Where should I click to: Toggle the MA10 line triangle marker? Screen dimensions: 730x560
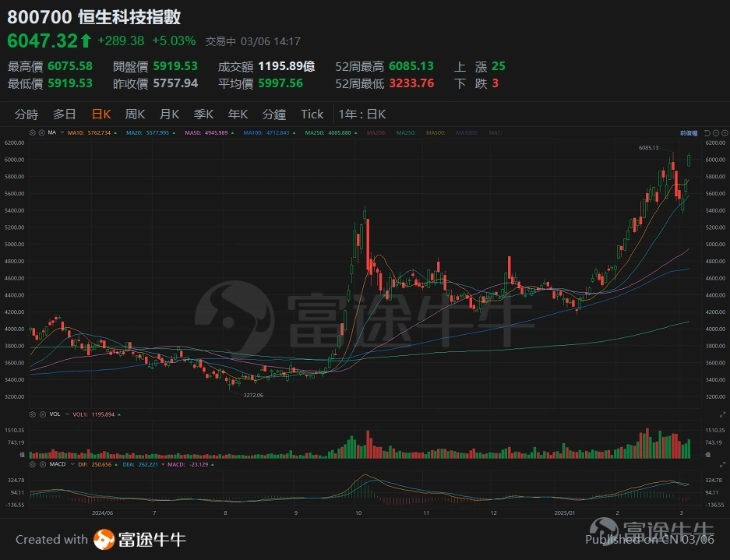[115, 133]
